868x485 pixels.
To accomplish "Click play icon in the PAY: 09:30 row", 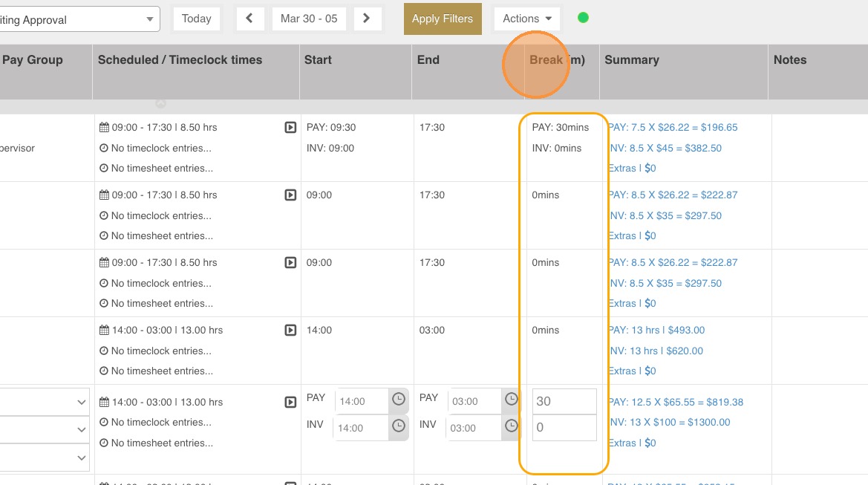I will click(x=290, y=128).
